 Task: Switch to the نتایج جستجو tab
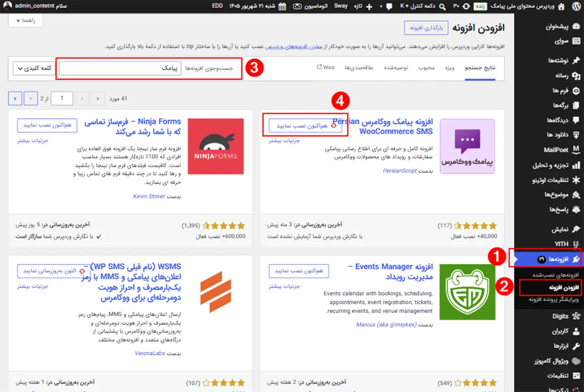click(x=480, y=68)
